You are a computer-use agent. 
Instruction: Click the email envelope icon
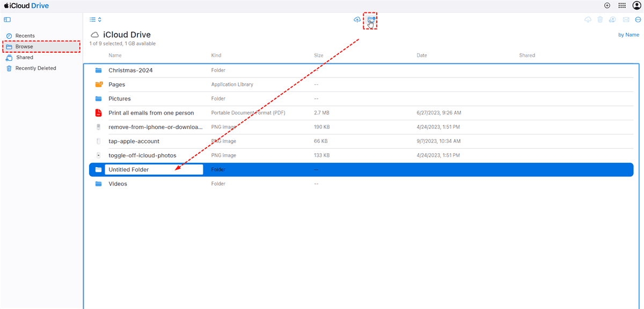click(626, 19)
